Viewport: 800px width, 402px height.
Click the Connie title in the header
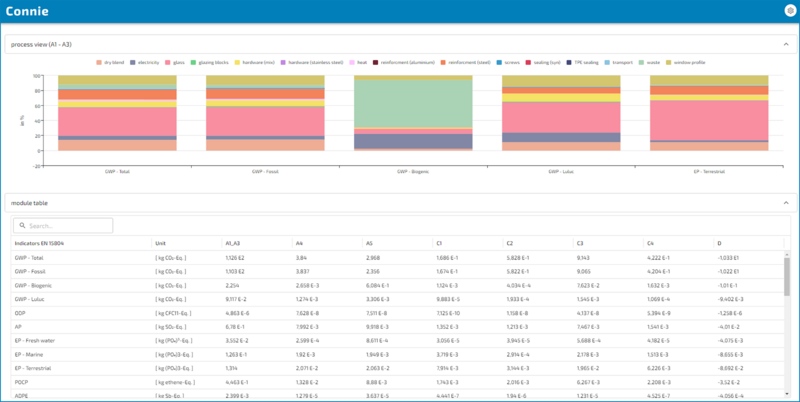pos(25,11)
